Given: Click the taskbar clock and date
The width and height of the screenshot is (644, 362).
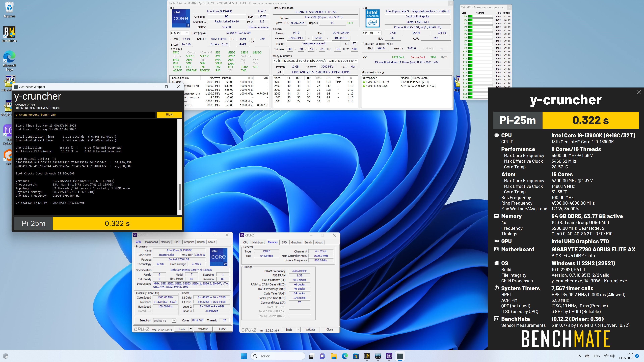Looking at the screenshot, I should [x=626, y=356].
